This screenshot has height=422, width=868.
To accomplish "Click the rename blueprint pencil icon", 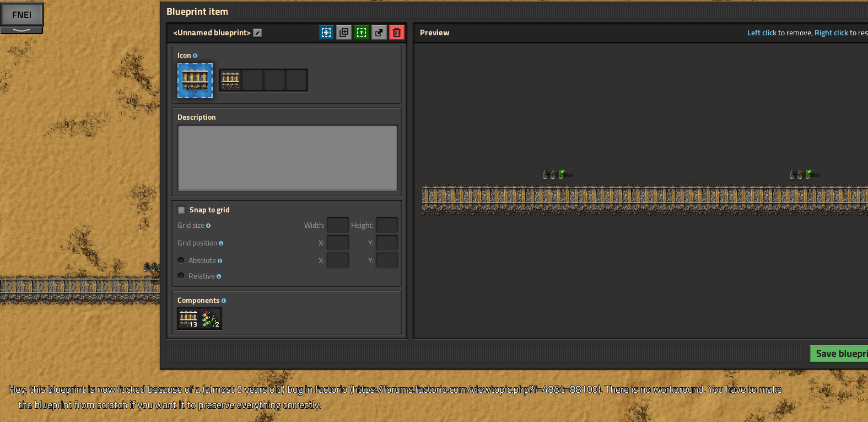I will point(257,33).
